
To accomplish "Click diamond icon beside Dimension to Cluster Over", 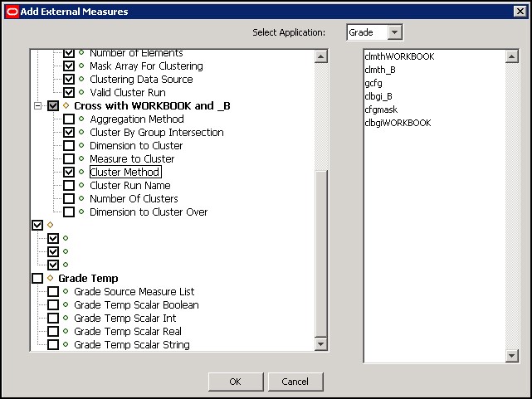I will pyautogui.click(x=81, y=212).
